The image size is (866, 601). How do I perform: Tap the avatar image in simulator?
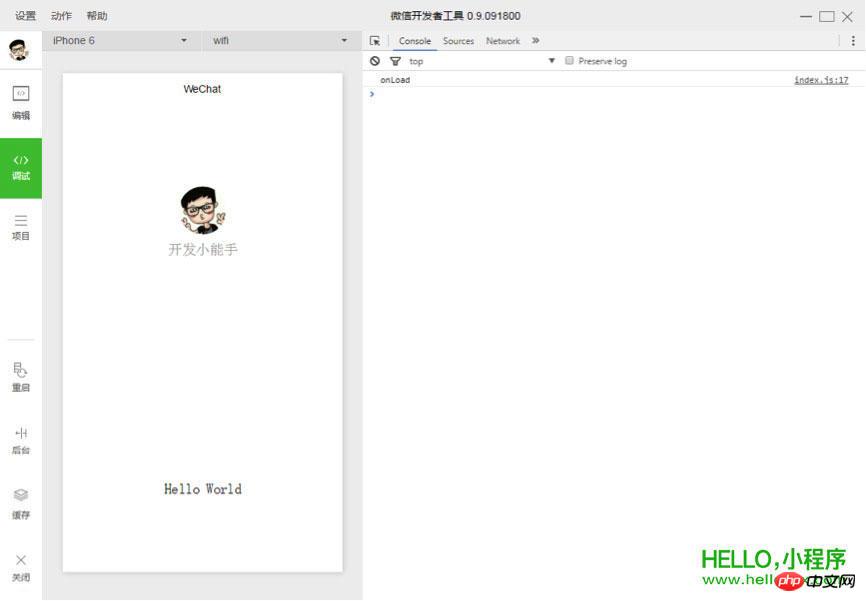coord(203,210)
